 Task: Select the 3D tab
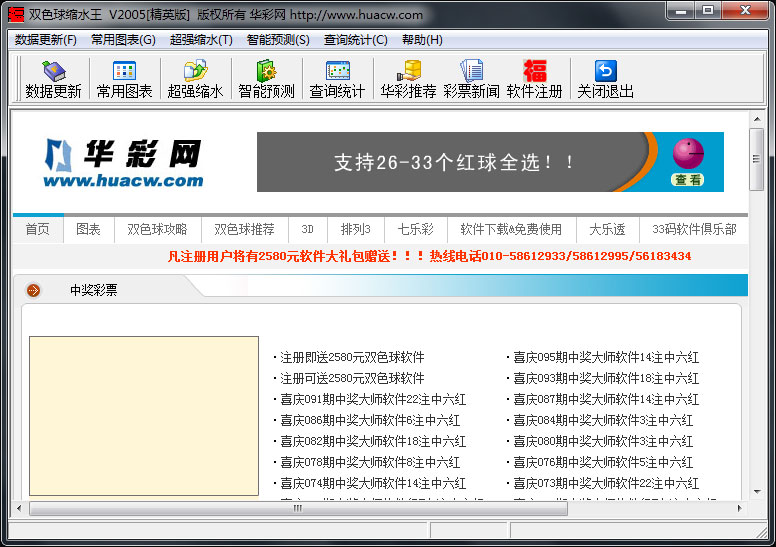(307, 229)
